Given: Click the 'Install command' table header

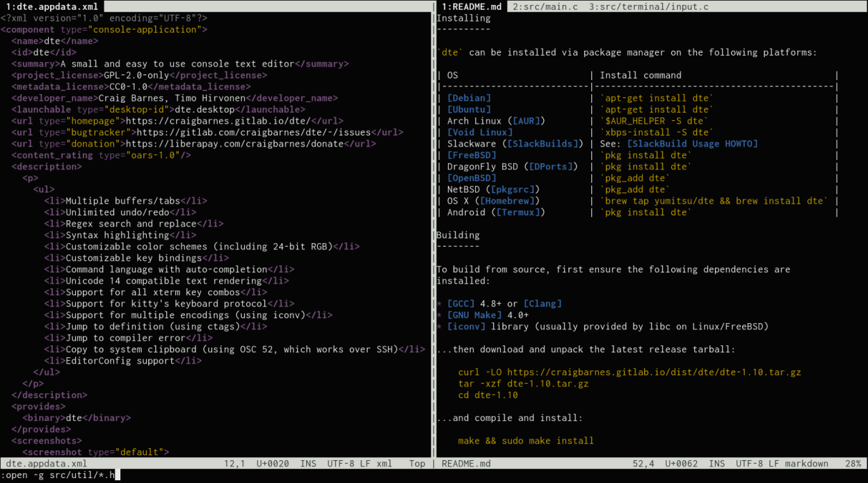Looking at the screenshot, I should pos(641,75).
